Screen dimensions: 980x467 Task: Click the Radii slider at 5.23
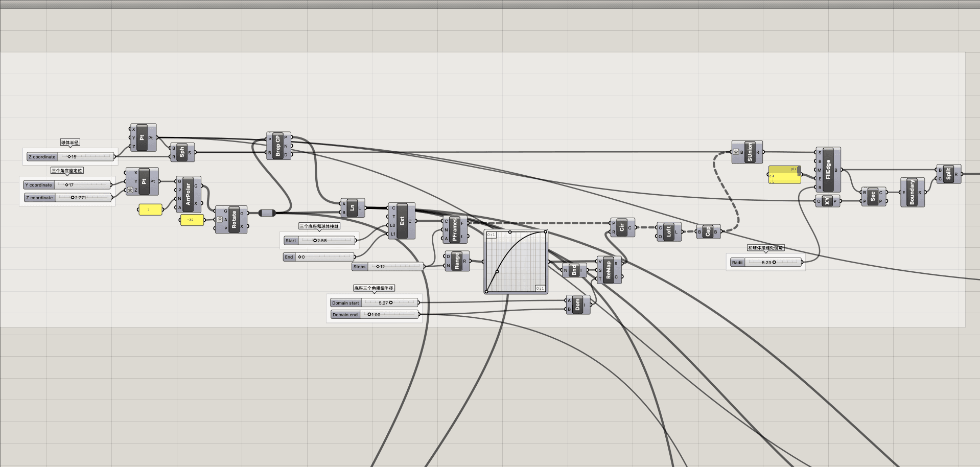766,262
